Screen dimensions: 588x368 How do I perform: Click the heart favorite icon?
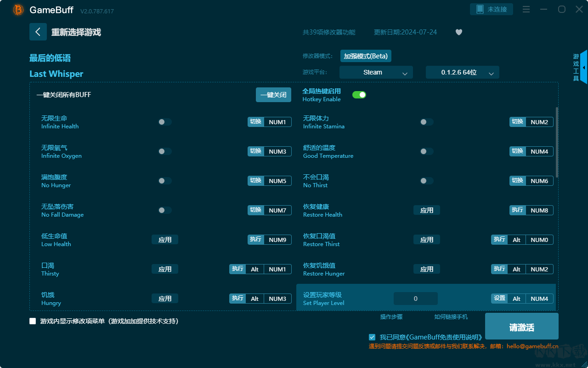(458, 32)
